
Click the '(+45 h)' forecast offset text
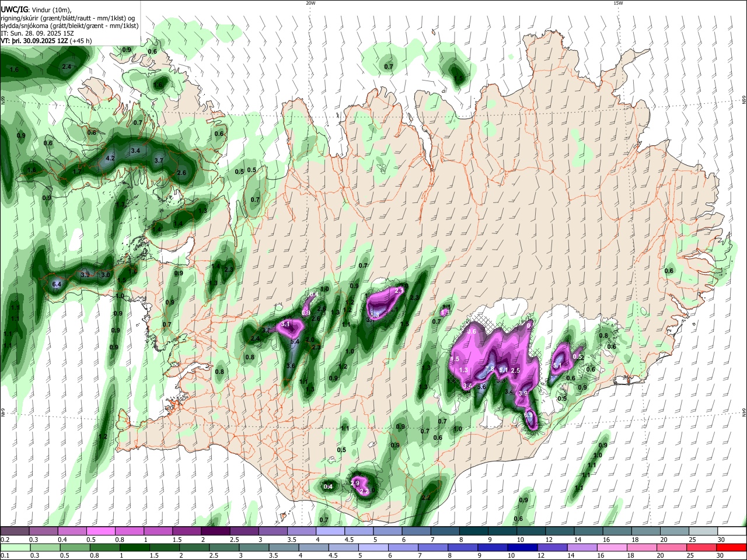point(81,41)
